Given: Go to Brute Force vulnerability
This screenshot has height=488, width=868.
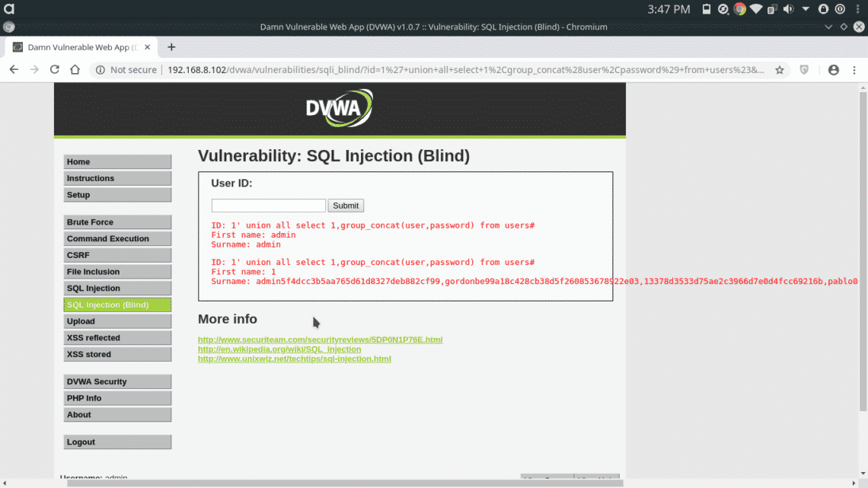Looking at the screenshot, I should (117, 222).
